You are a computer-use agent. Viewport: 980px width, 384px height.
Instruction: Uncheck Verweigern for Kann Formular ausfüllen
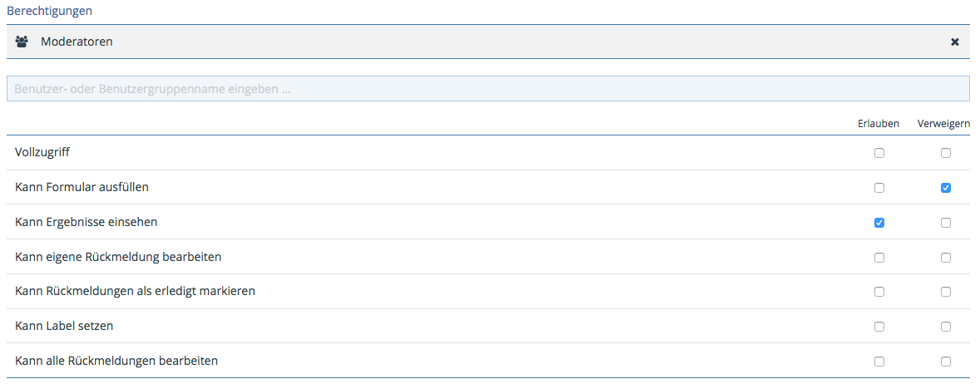point(946,188)
